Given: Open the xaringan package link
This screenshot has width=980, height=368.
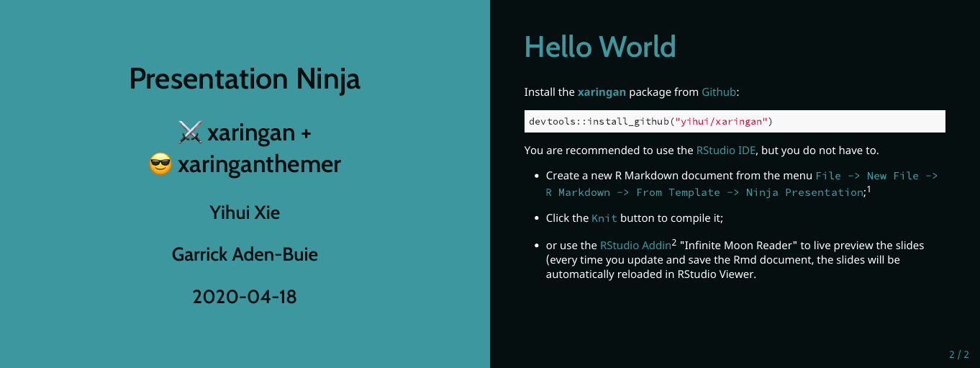Looking at the screenshot, I should [x=602, y=92].
